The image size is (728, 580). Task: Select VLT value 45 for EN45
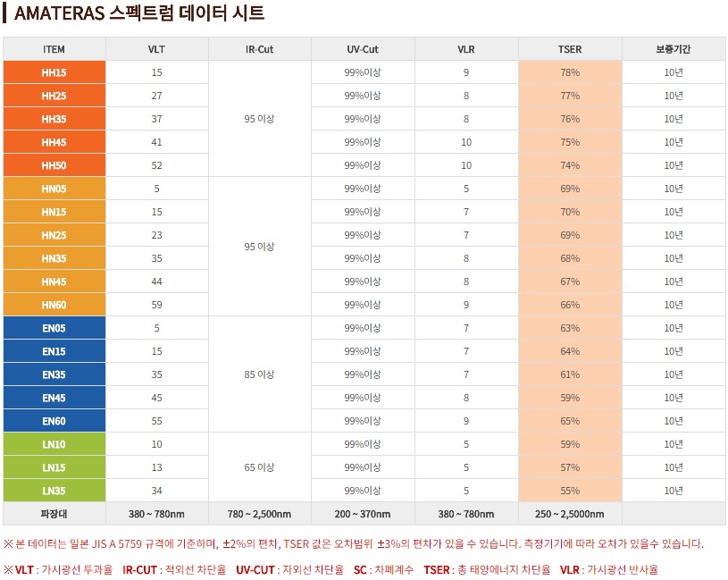pyautogui.click(x=157, y=398)
